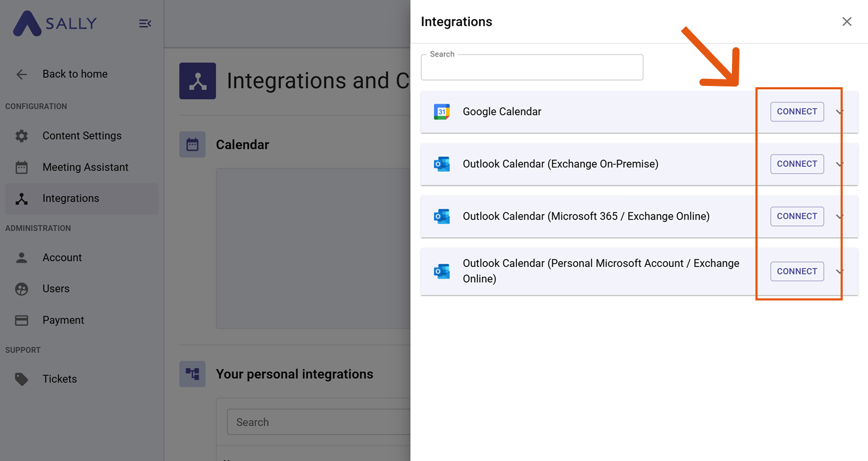Click the Outlook icon for Exchange On-Premise
The image size is (868, 461).
pos(442,164)
